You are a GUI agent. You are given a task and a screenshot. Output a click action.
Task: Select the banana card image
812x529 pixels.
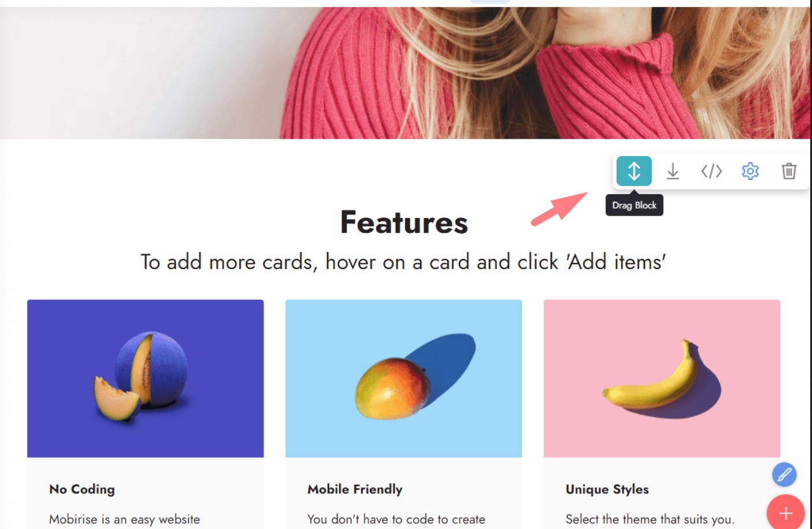pyautogui.click(x=662, y=379)
